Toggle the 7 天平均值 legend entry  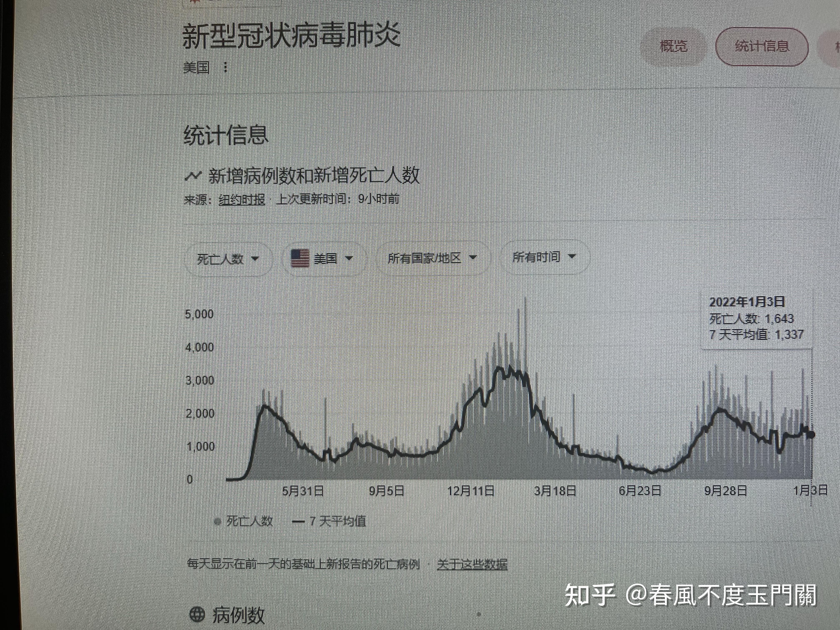point(329,521)
